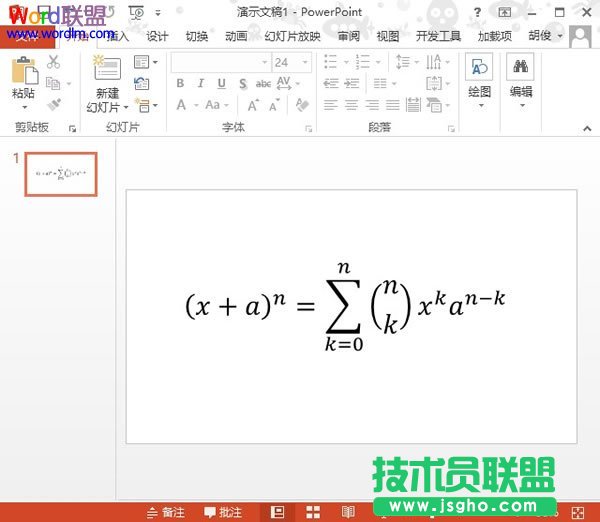Justify the text alignment

click(x=393, y=105)
